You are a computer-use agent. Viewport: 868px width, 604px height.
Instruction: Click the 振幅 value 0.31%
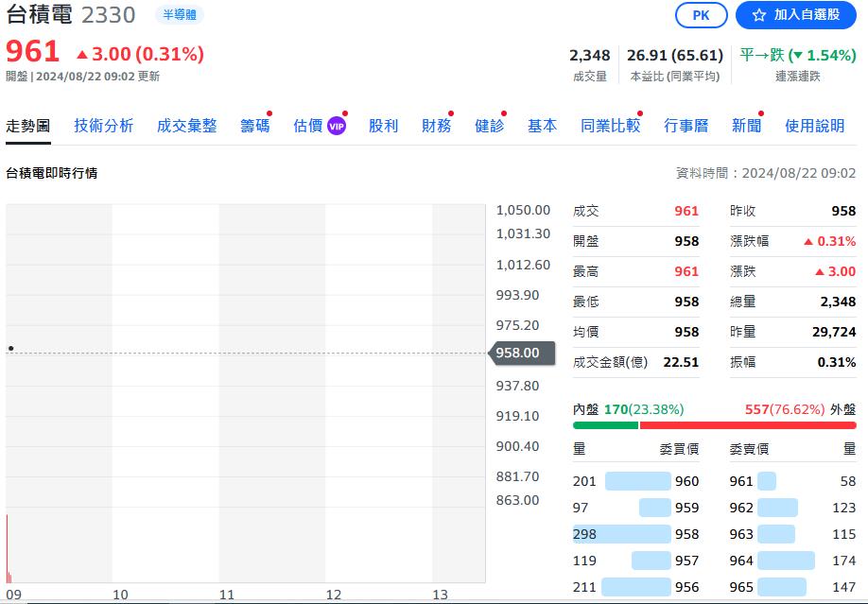pyautogui.click(x=837, y=363)
